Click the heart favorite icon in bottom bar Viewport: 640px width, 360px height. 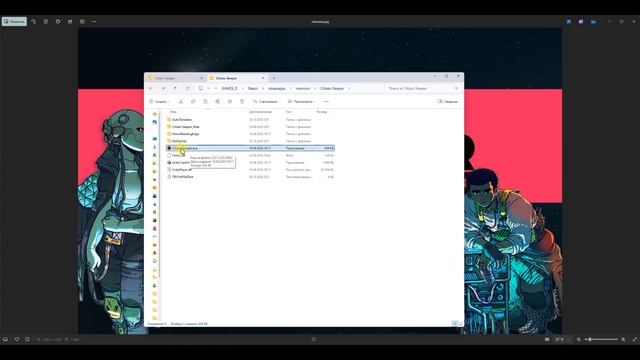pos(17,339)
